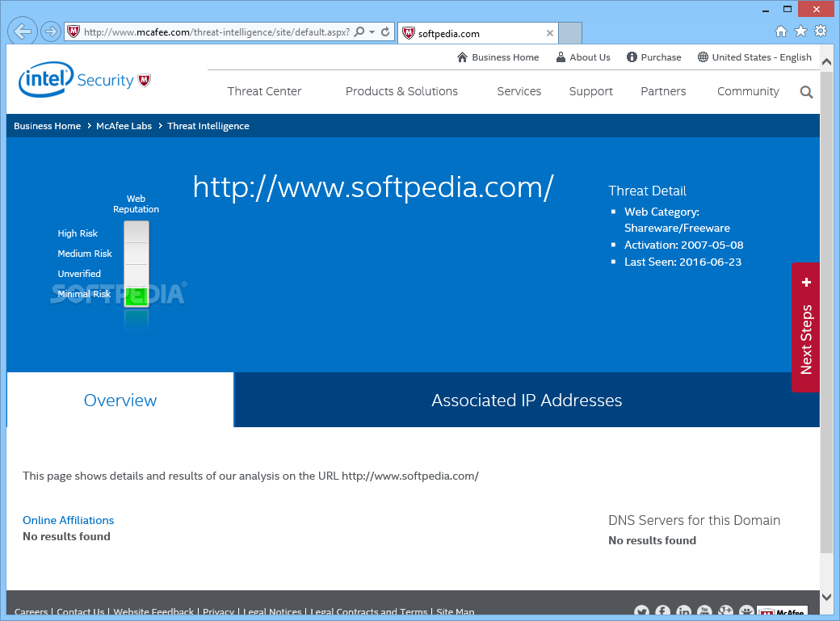This screenshot has height=621, width=840.
Task: Open the Community menu
Action: tap(748, 91)
